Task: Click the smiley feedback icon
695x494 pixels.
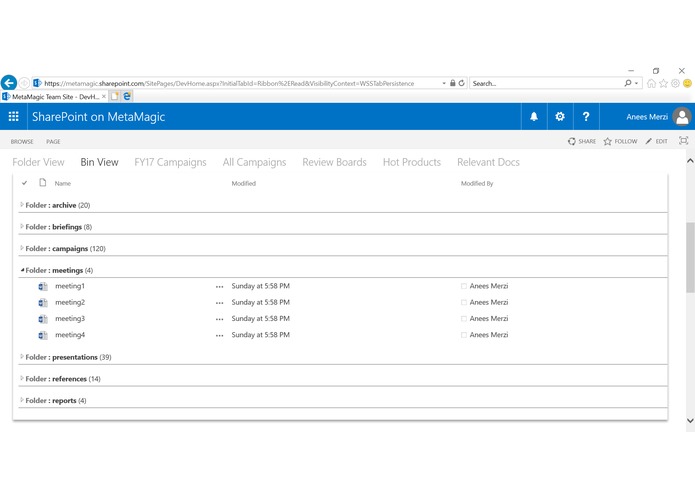Action: tap(687, 83)
